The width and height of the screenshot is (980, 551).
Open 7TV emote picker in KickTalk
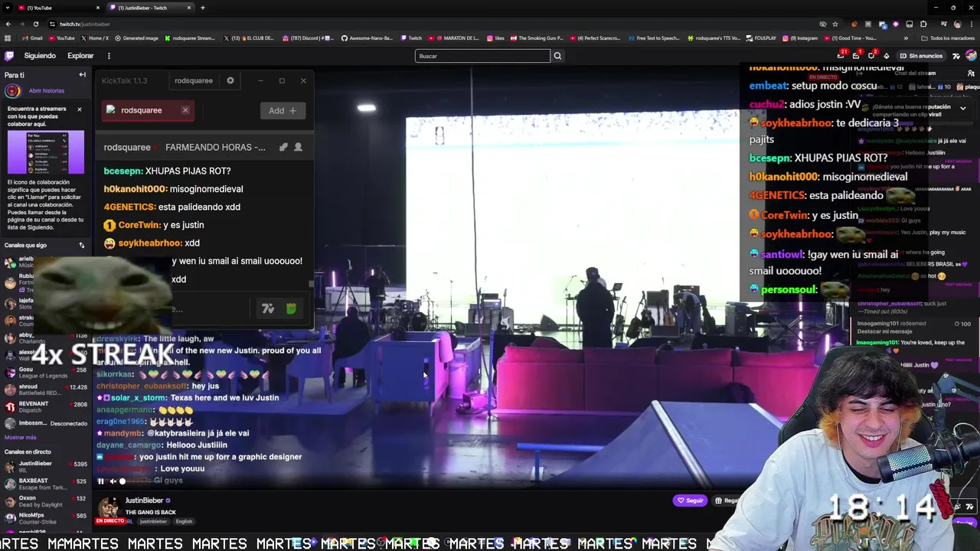point(268,308)
